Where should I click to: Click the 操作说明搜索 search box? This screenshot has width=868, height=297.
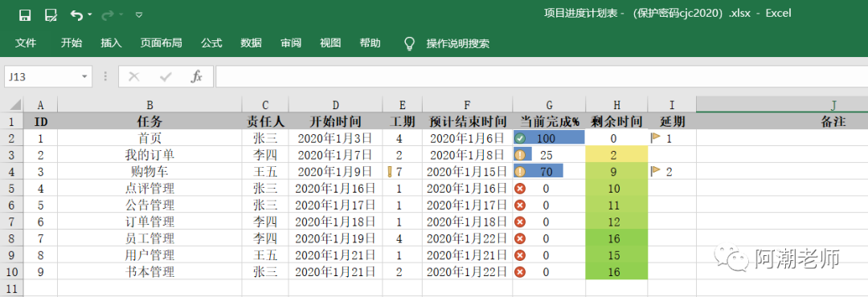pos(458,43)
